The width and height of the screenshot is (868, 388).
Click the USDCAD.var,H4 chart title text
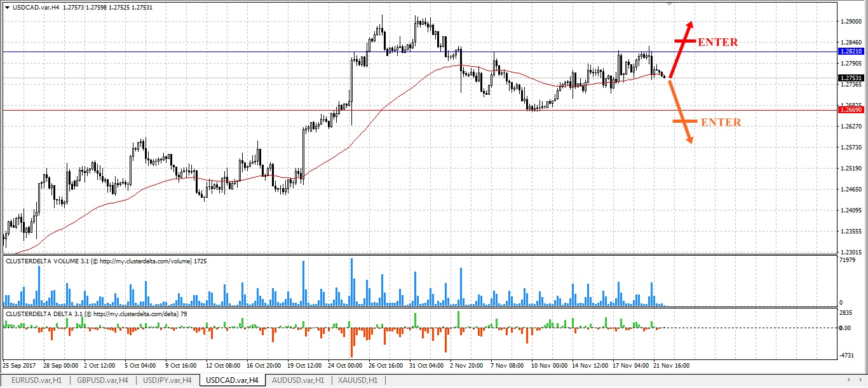[x=37, y=7]
